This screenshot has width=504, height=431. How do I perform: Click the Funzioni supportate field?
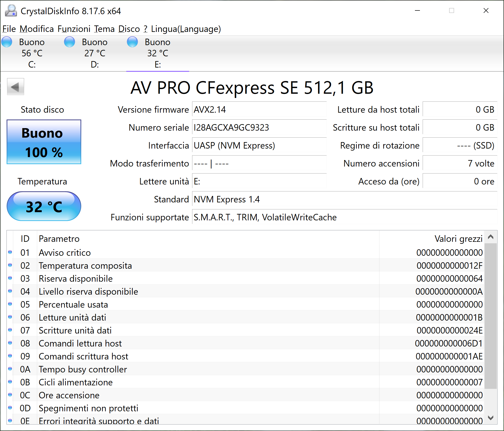345,217
